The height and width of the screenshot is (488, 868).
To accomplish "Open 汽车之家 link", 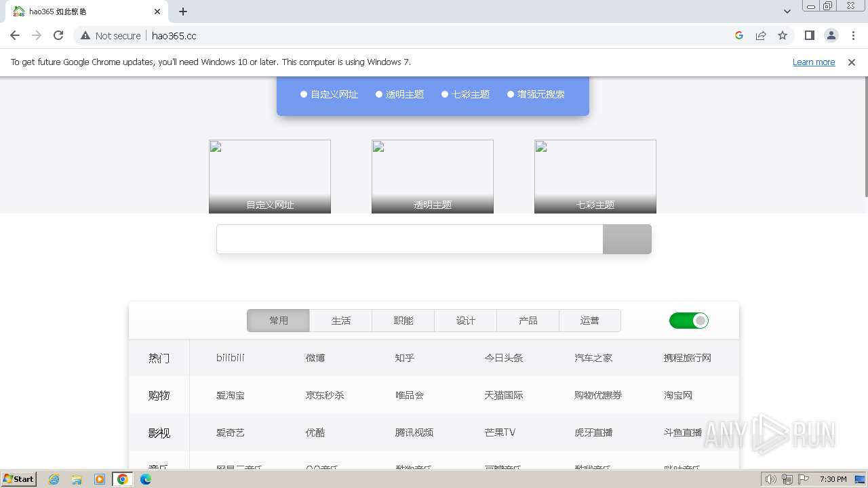I will [x=593, y=358].
